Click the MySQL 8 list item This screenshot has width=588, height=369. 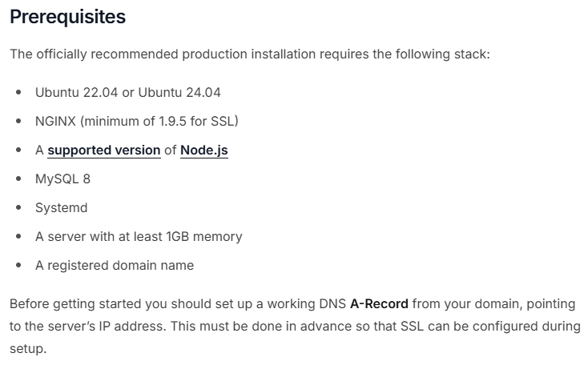(62, 178)
